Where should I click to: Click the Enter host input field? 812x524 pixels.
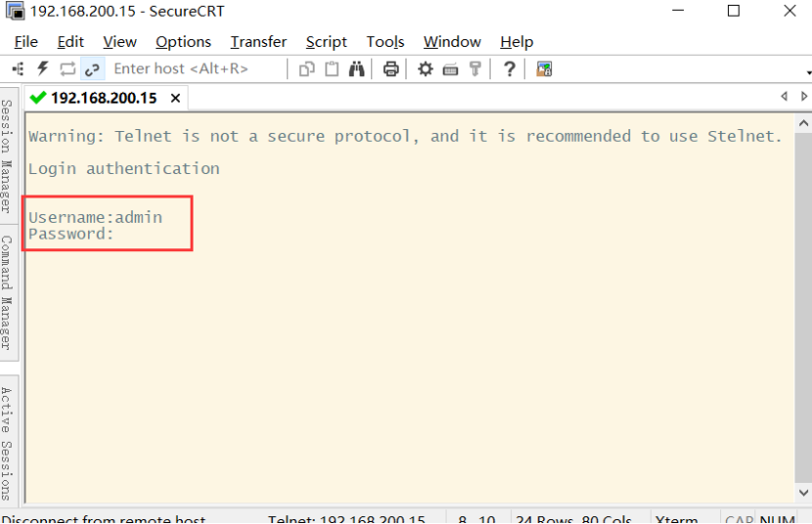tap(196, 68)
